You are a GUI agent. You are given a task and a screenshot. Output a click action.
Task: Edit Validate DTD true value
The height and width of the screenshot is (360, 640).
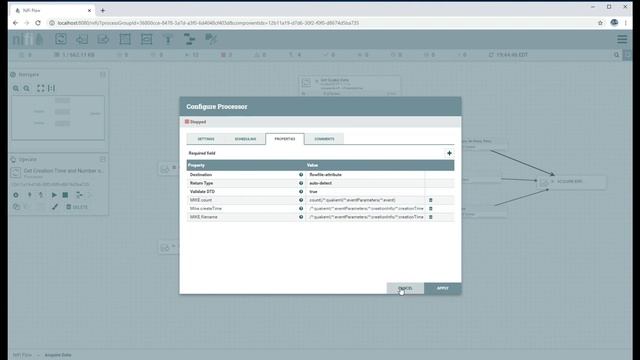(x=365, y=191)
